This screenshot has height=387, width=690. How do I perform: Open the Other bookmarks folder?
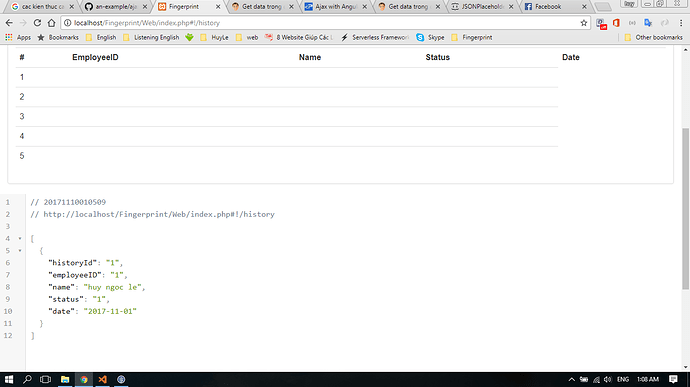click(653, 37)
